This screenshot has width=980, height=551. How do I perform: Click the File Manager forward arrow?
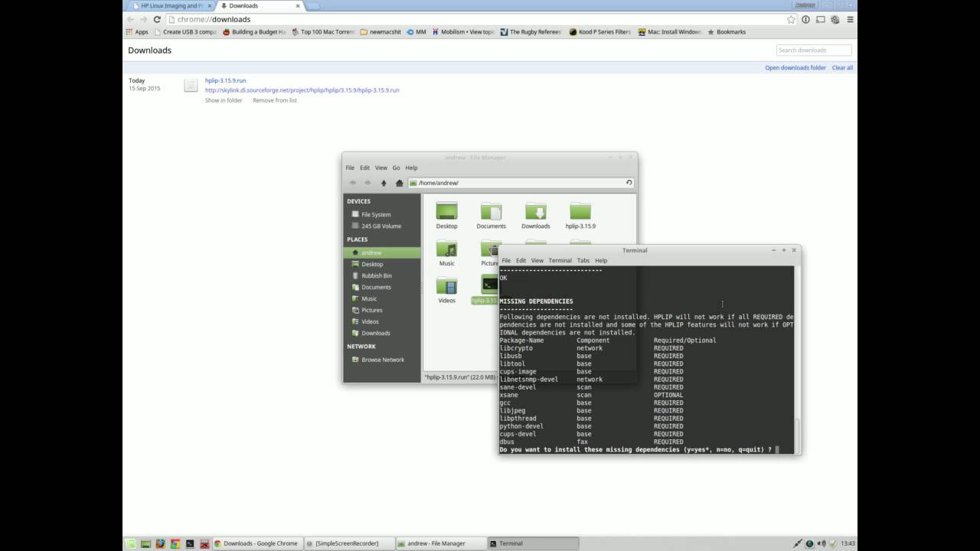368,183
